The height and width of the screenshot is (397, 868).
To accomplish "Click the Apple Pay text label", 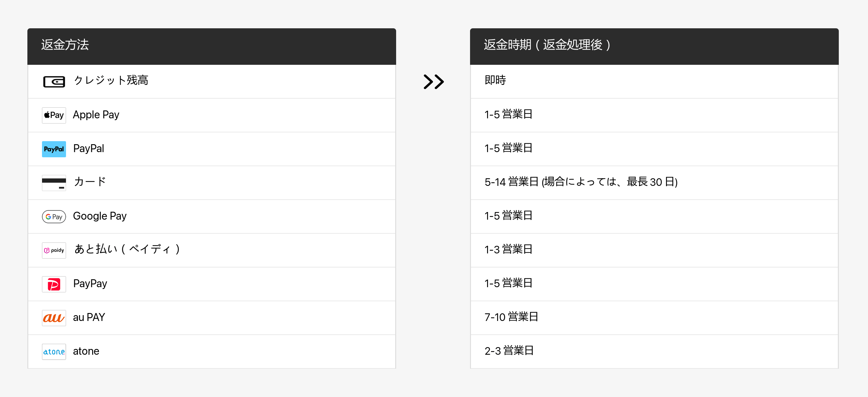I will click(96, 115).
